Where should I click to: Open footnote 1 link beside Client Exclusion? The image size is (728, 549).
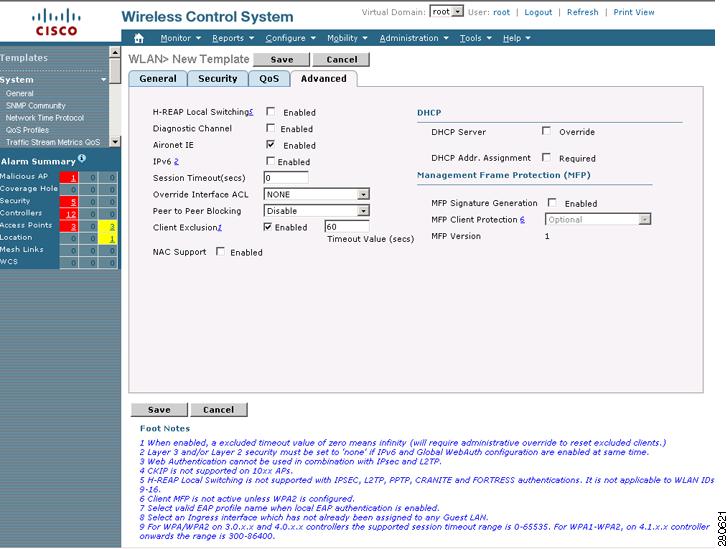220,228
